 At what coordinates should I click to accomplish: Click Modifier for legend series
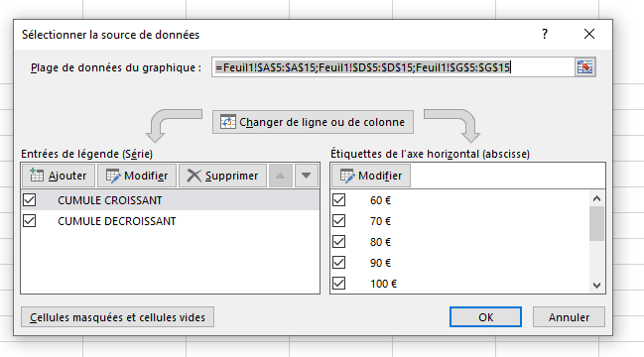pyautogui.click(x=137, y=176)
